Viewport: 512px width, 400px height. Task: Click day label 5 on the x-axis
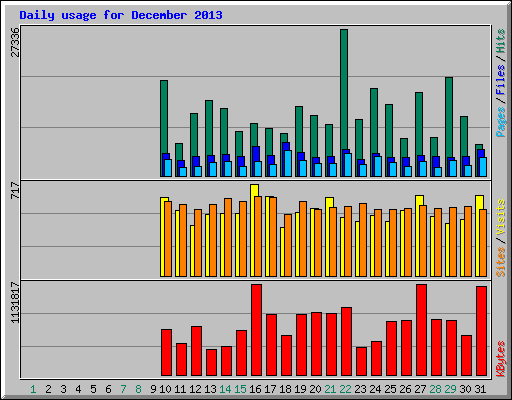[x=93, y=389]
